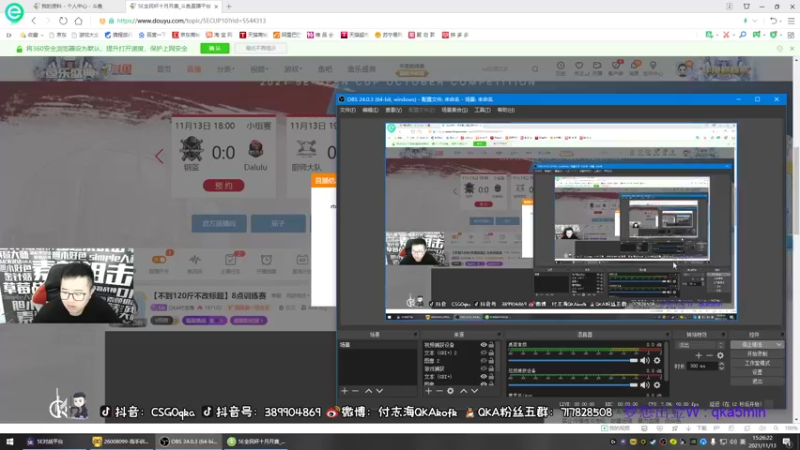Adjust transition duration stepper arrows
The width and height of the screenshot is (800, 450).
[721, 366]
